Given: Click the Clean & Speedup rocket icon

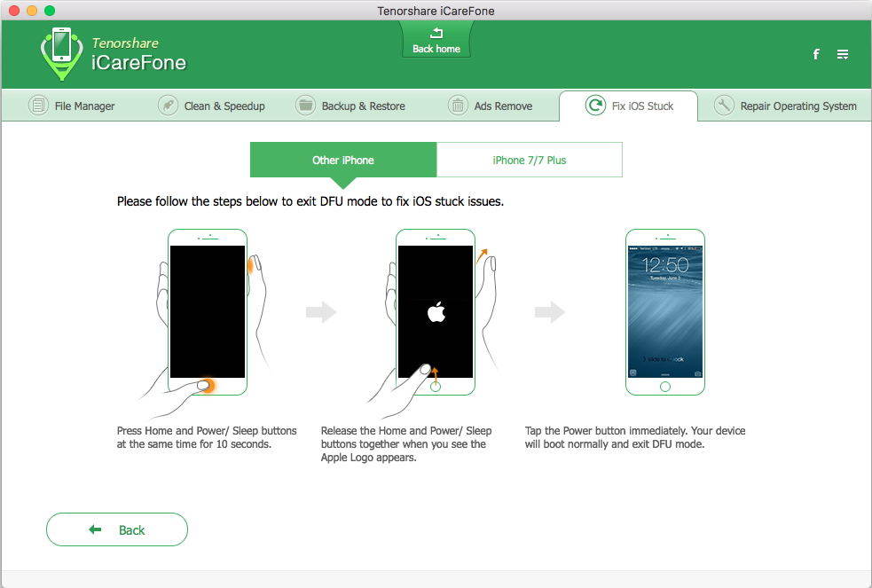Looking at the screenshot, I should 168,105.
